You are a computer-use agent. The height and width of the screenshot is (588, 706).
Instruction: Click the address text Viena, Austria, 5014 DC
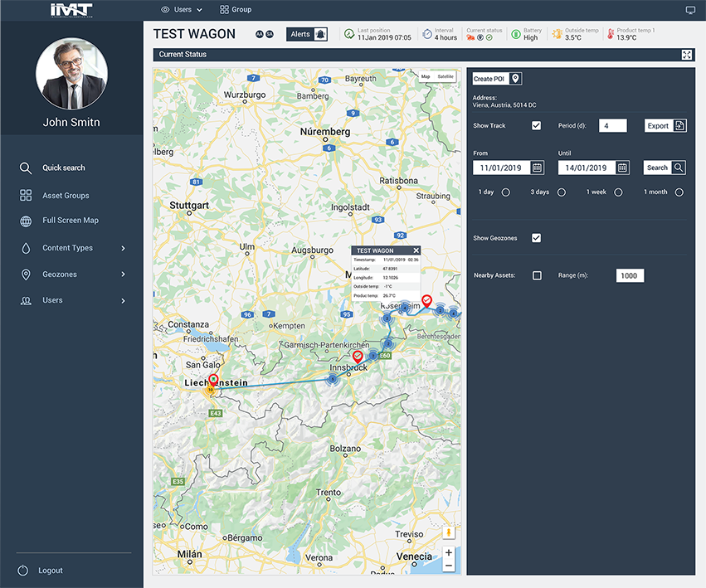pyautogui.click(x=504, y=104)
